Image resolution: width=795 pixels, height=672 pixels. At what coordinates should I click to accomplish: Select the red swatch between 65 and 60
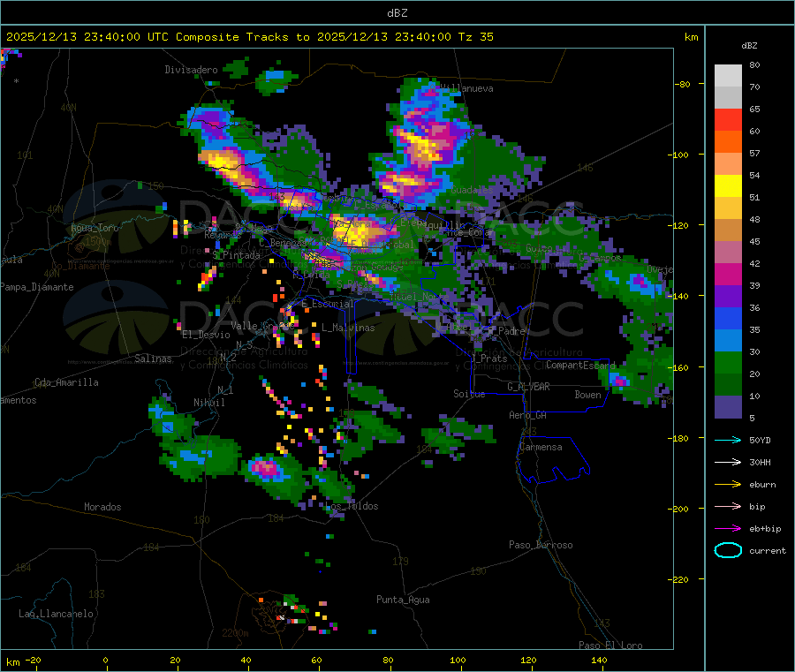[x=728, y=119]
